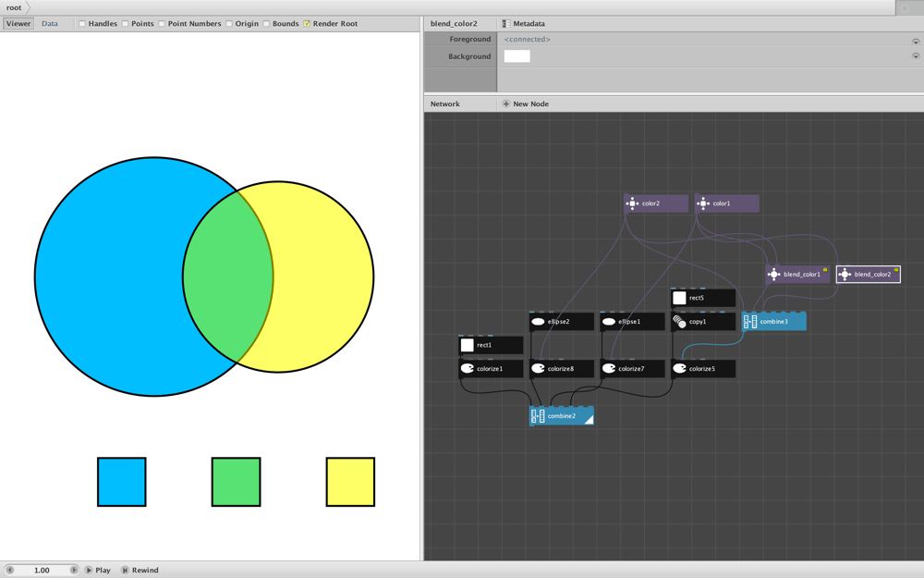Enable the Handles checkbox

tap(82, 24)
